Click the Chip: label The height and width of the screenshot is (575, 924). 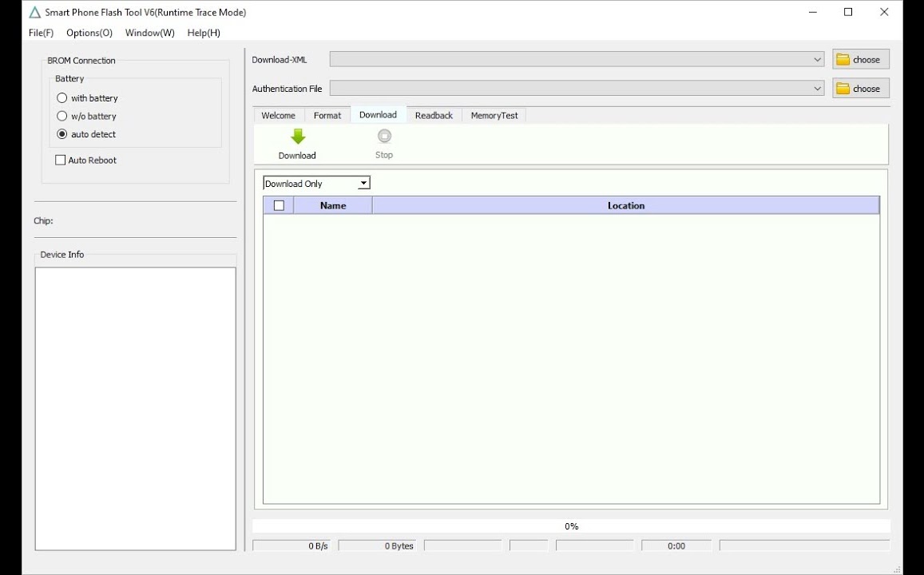tap(44, 221)
